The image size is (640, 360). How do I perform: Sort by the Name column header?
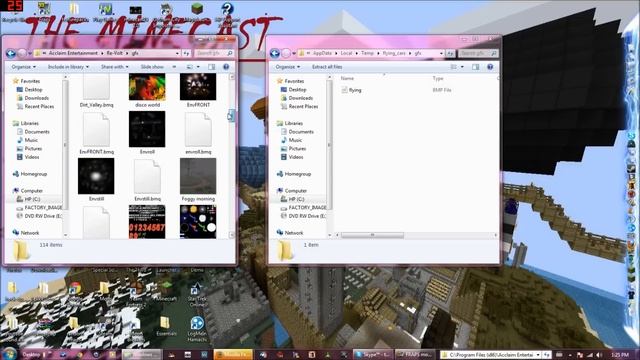347,78
